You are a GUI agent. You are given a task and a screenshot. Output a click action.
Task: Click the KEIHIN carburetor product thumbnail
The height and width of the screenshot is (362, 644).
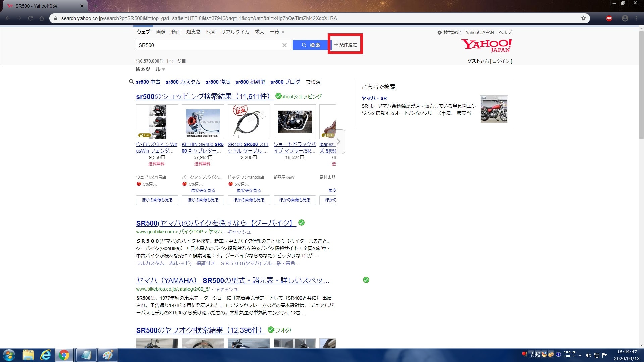pos(203,122)
